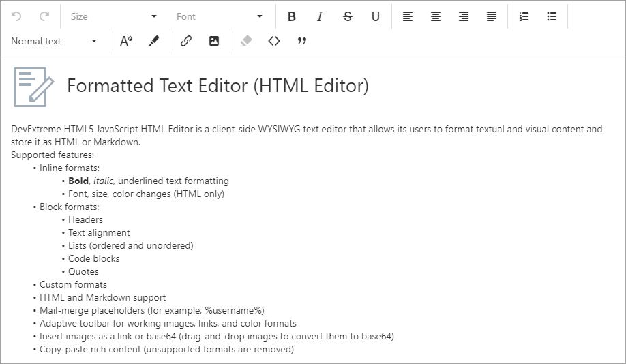
Task: Click the 'Inline formats:' list item
Action: coord(70,168)
